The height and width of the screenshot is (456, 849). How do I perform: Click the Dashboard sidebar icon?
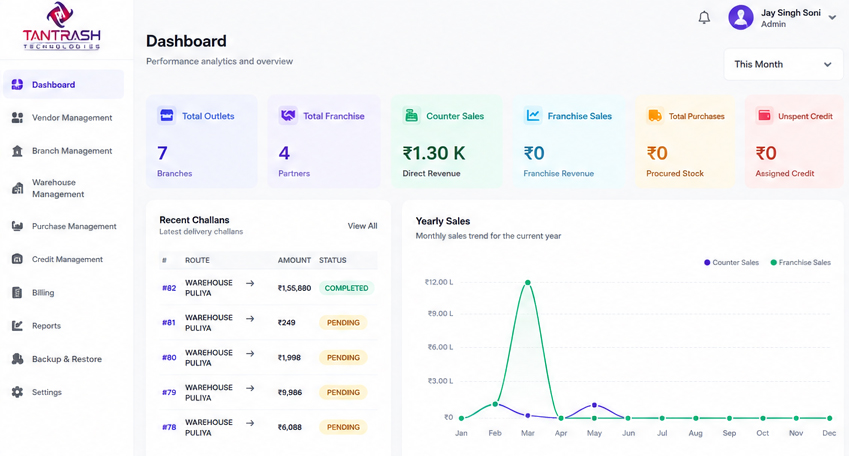point(17,84)
